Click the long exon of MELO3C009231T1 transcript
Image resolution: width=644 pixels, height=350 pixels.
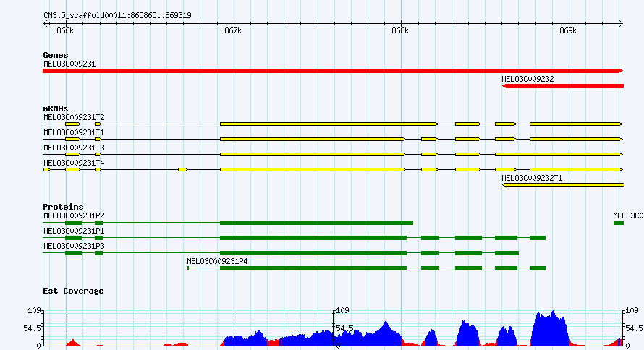313,139
